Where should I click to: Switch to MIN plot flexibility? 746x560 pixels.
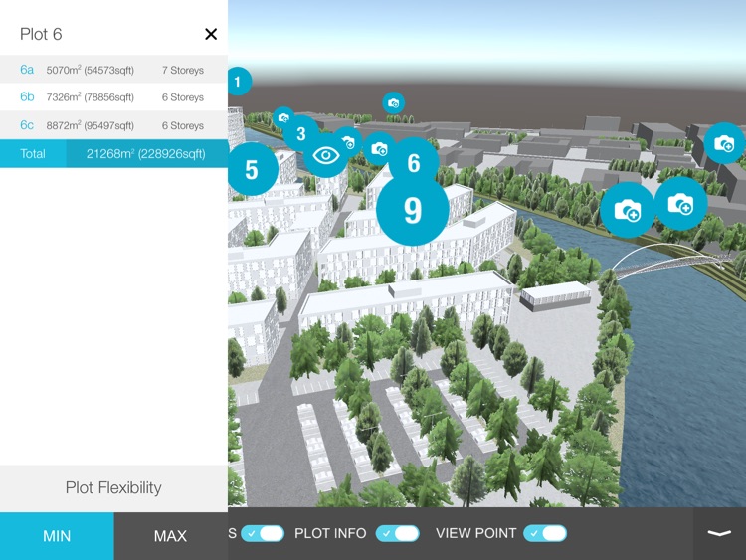tap(57, 536)
